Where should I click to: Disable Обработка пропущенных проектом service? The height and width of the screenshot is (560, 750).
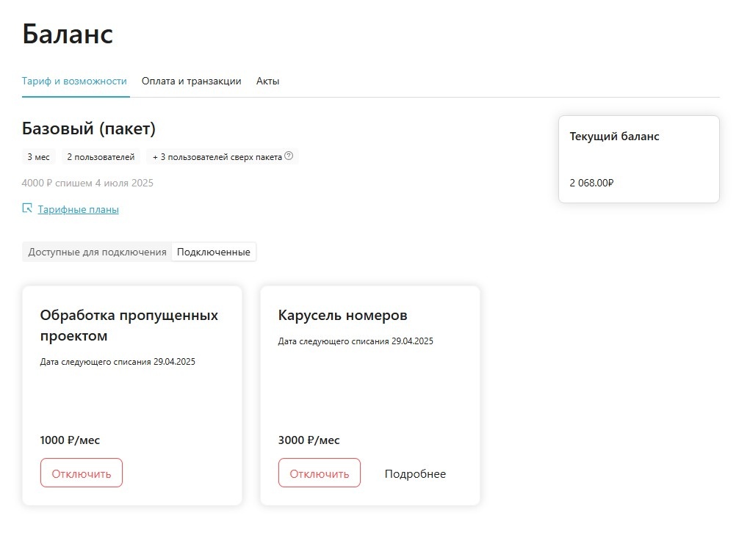pyautogui.click(x=81, y=472)
